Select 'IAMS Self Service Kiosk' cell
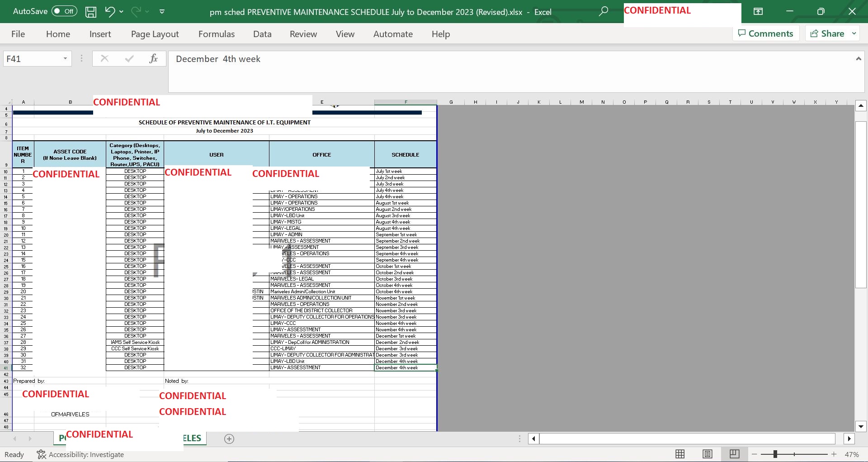This screenshot has width=868, height=462. click(x=135, y=343)
